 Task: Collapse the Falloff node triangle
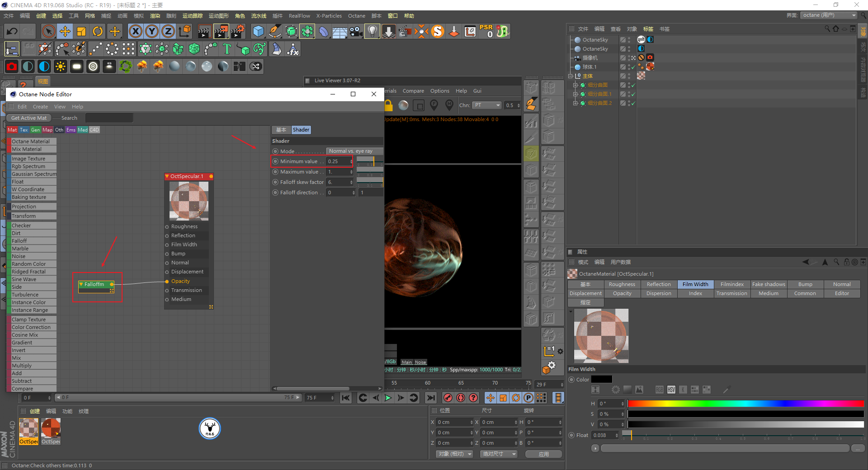pos(81,284)
